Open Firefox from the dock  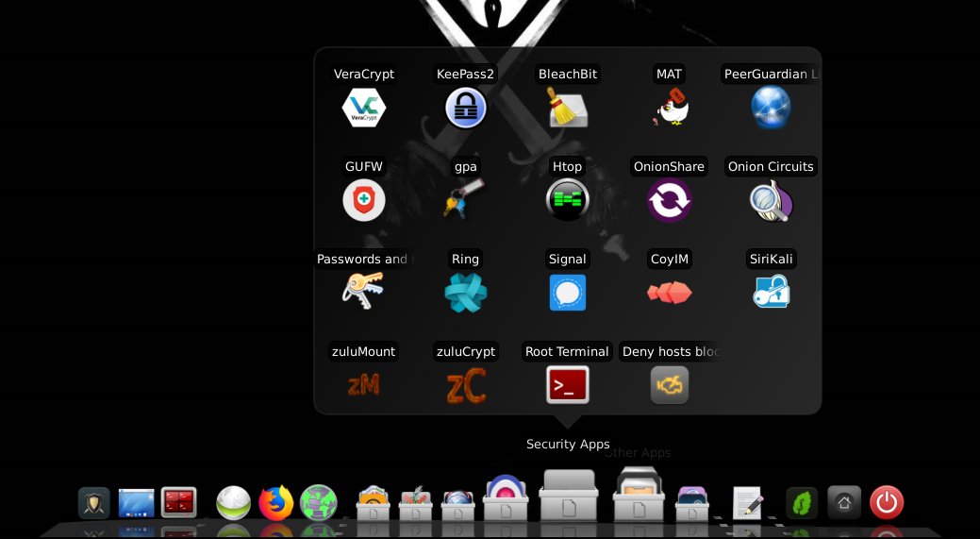(275, 503)
